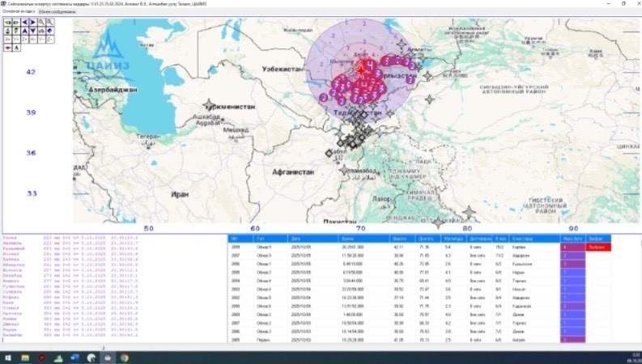The height and width of the screenshot is (364, 642).
Task: Click the blue left arrow pan button
Action: [25, 22]
